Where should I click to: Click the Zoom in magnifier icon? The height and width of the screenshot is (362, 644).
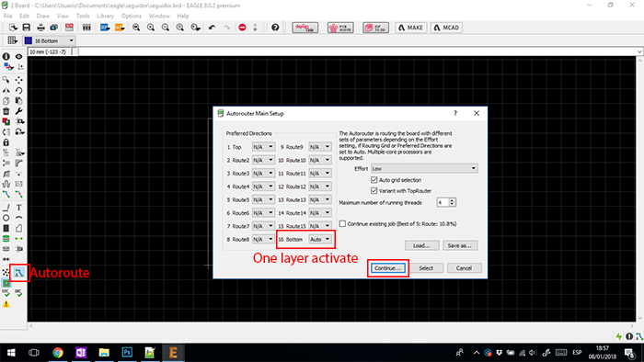point(151,28)
